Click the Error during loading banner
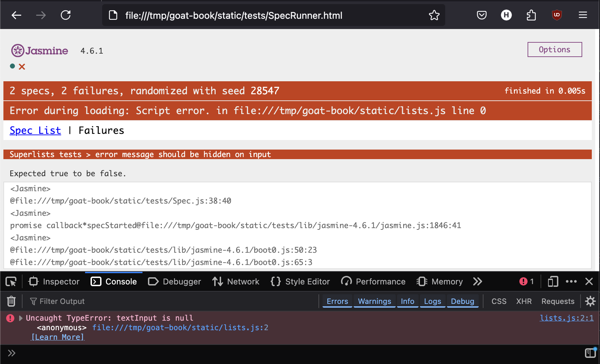 297,111
